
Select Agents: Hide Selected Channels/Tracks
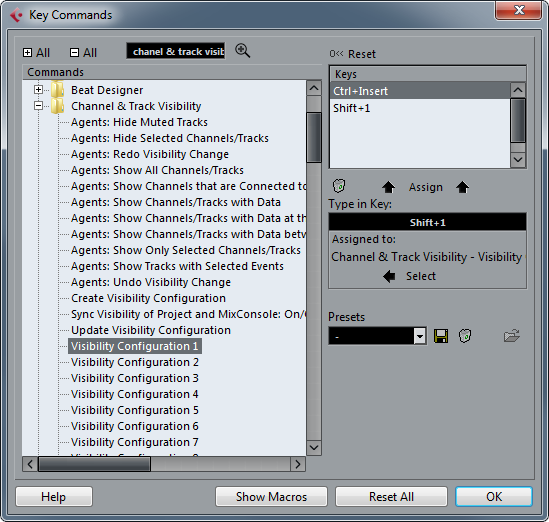point(170,138)
